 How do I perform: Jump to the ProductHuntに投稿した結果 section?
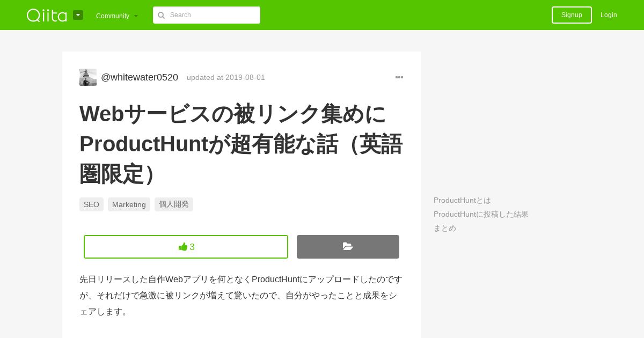tap(481, 214)
